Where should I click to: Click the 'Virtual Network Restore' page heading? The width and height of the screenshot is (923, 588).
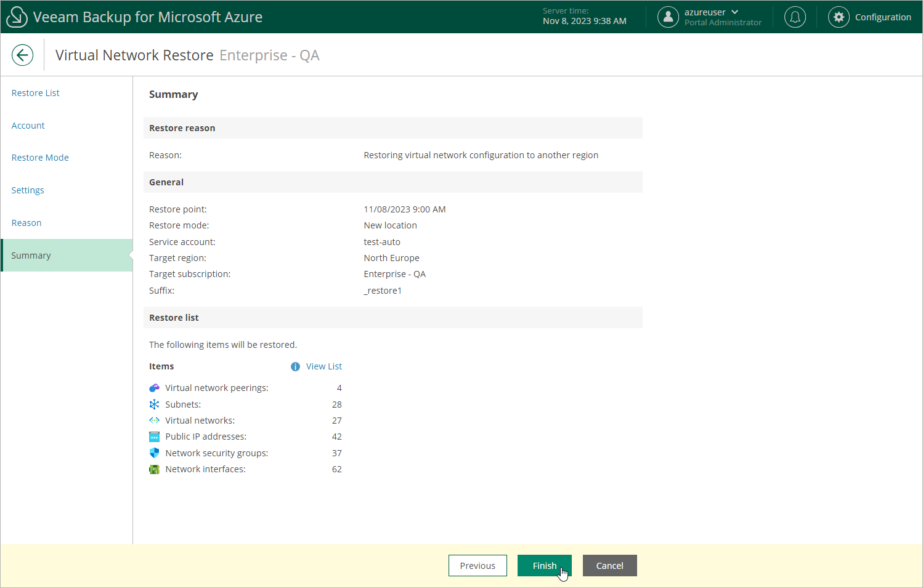(134, 55)
